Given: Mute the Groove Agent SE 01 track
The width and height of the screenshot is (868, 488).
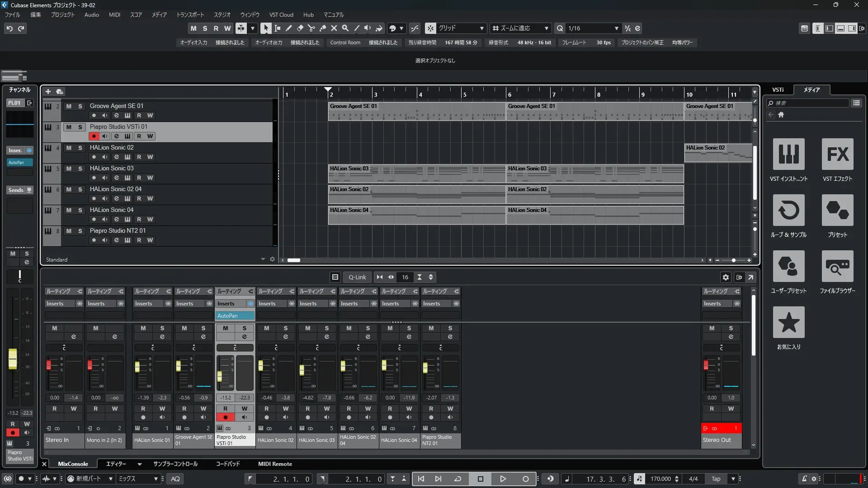Looking at the screenshot, I should pos(69,106).
